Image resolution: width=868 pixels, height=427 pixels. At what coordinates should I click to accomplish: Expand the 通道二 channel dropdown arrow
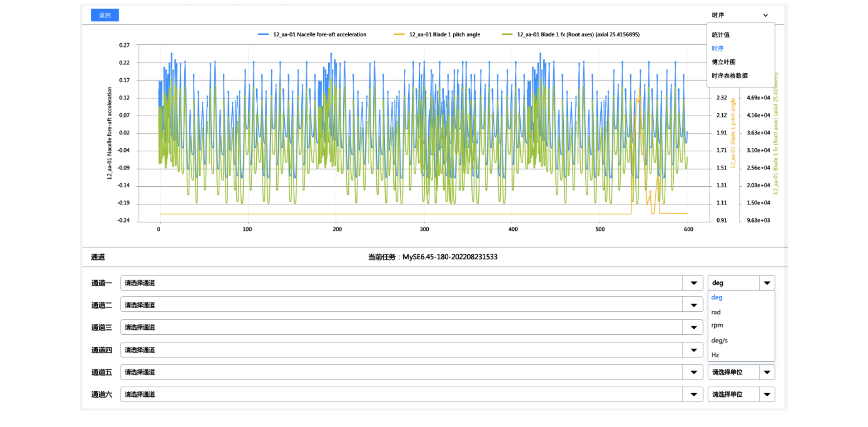(693, 305)
